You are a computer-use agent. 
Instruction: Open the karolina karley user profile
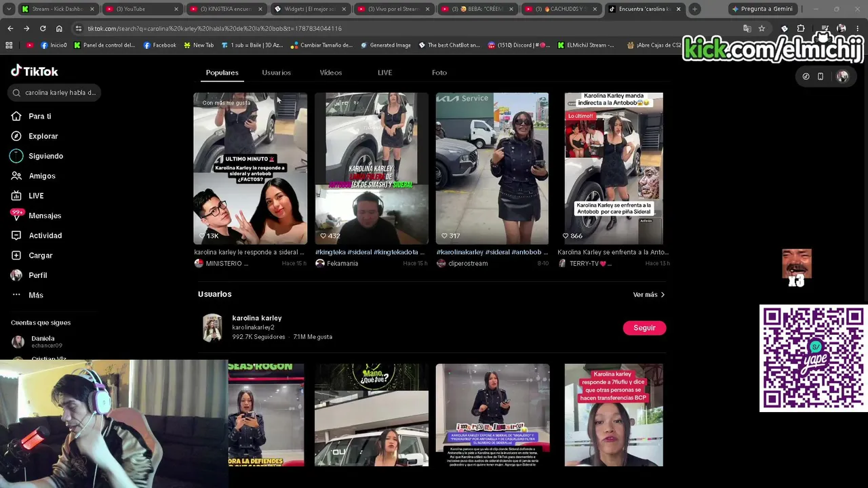click(257, 318)
